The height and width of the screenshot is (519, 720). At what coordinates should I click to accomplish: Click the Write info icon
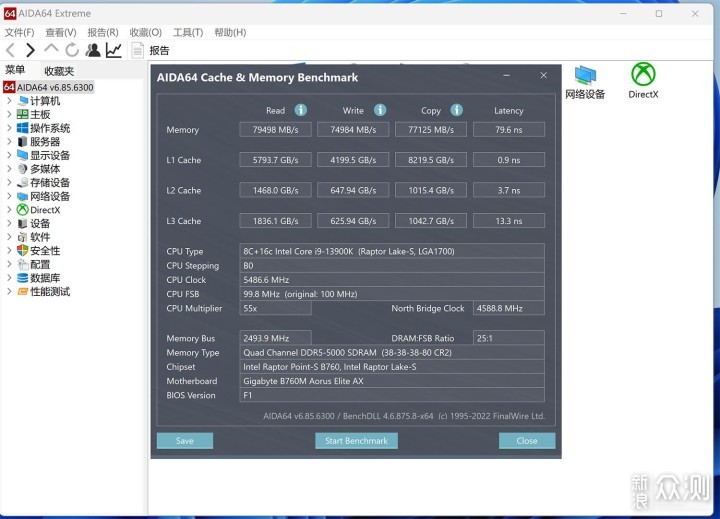tap(380, 110)
